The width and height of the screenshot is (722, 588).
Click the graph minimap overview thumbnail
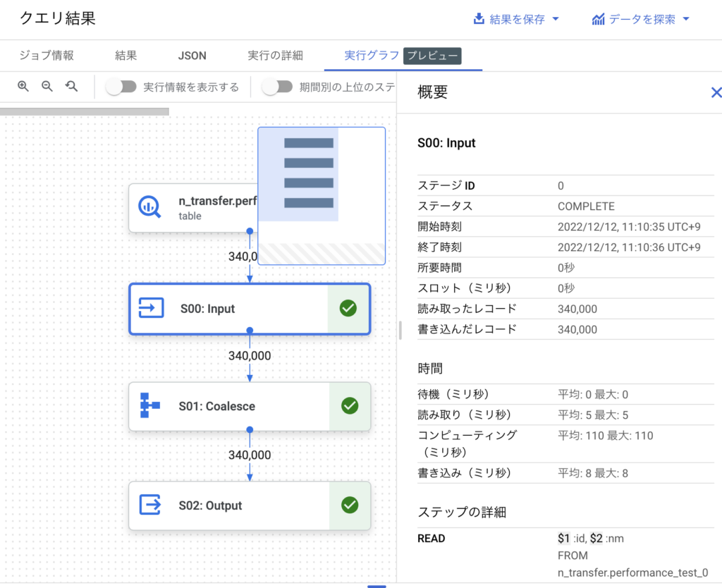[322, 195]
